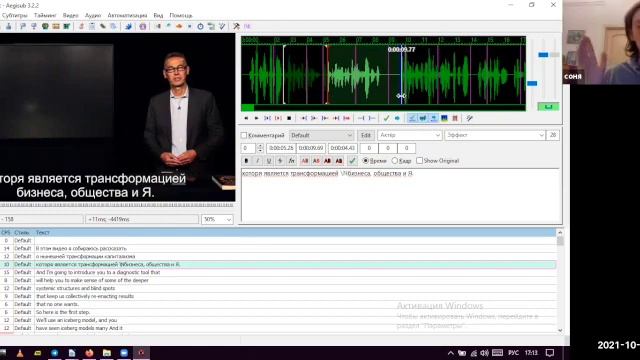640x360 pixels.
Task: Go to previous line in audio bar
Action: point(246,118)
